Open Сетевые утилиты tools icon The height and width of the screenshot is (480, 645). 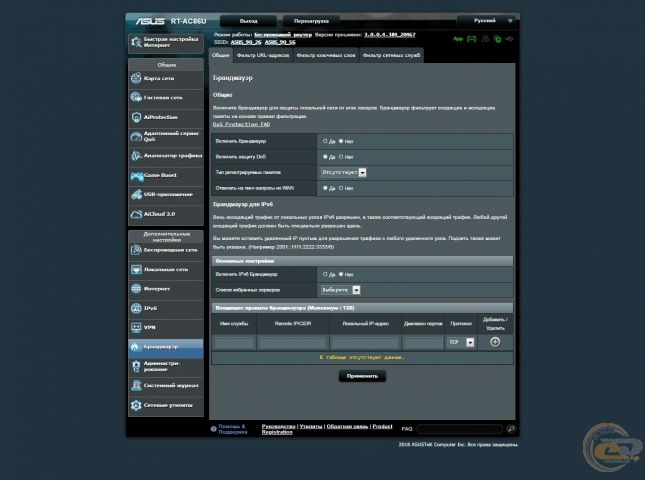point(136,405)
